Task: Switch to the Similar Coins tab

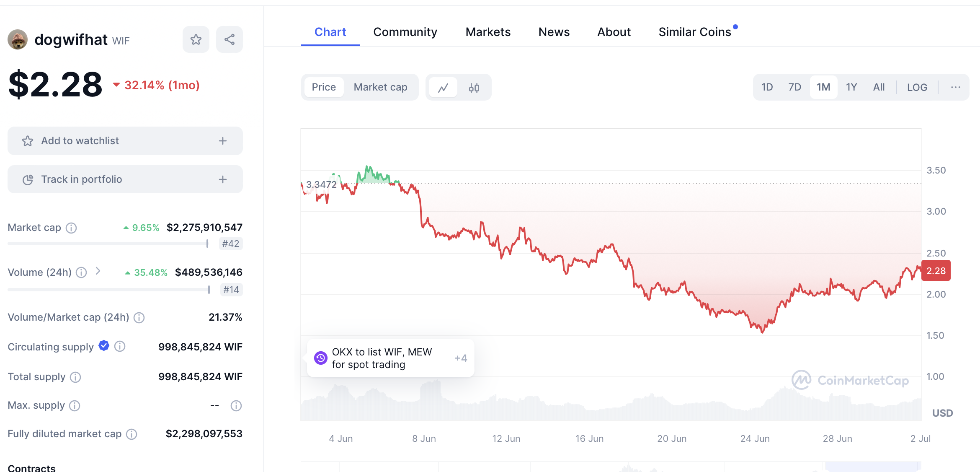Action: tap(694, 32)
